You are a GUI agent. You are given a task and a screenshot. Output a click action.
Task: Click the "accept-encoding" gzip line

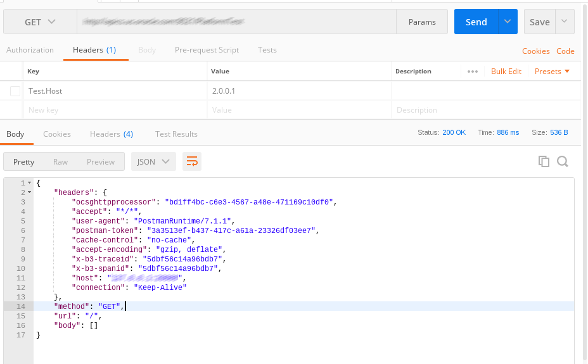149,249
